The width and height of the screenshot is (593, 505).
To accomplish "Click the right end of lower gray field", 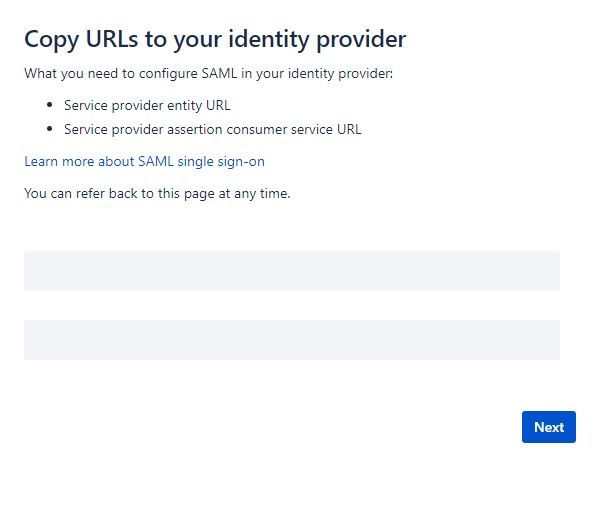I will [x=545, y=340].
